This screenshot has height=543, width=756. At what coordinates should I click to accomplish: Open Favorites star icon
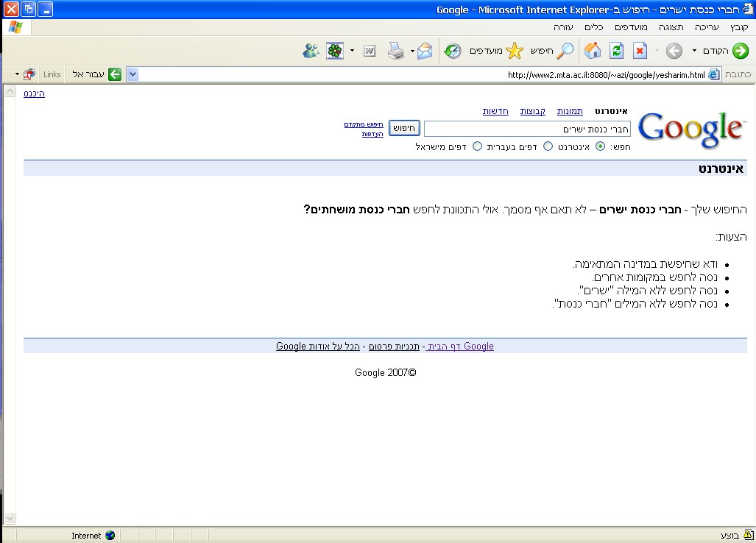point(515,51)
